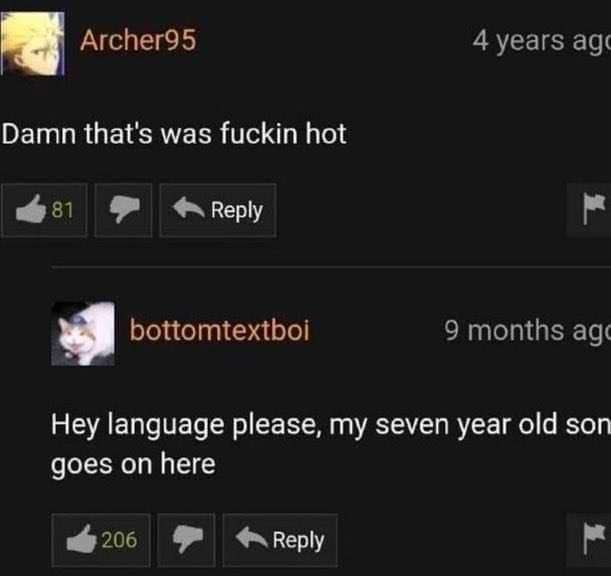Report bottomtextboi's reply using flag icon

pyautogui.click(x=592, y=539)
